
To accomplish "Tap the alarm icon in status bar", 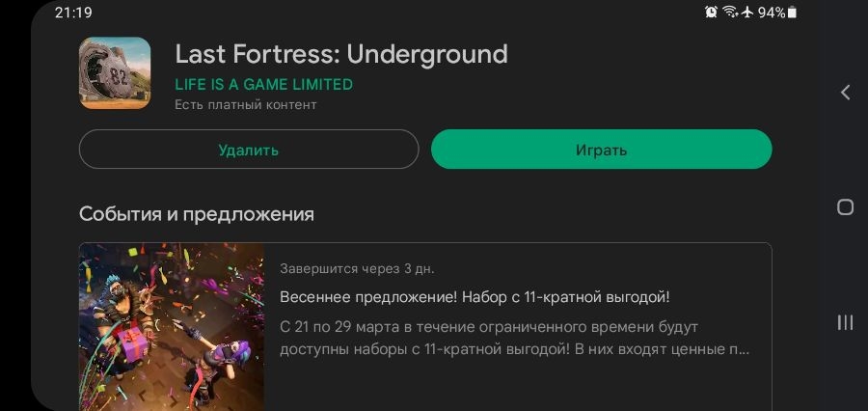I will (712, 13).
